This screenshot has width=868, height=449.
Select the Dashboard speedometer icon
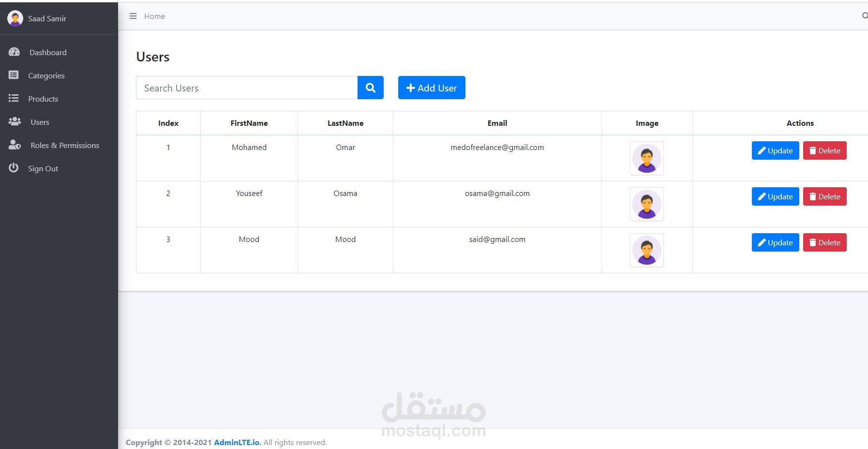coord(15,52)
